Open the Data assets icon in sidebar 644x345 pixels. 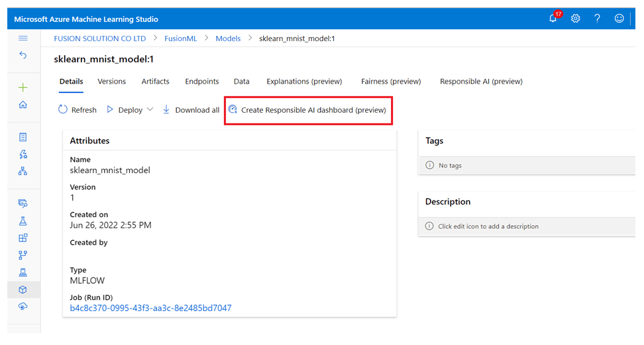tap(23, 203)
